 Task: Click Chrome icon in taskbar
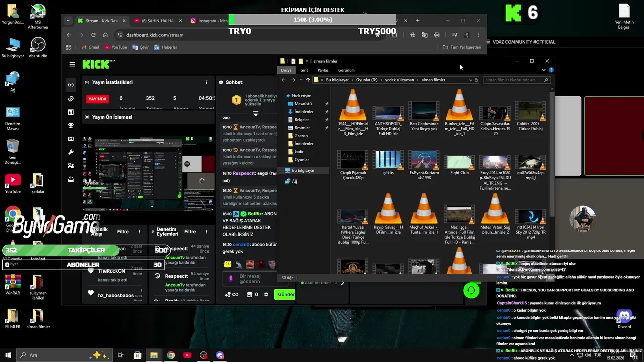pyautogui.click(x=171, y=355)
